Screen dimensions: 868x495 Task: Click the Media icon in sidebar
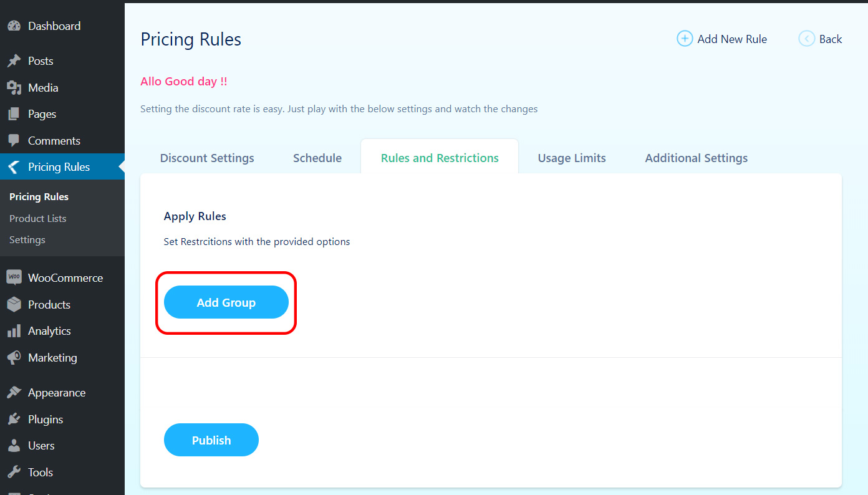coord(14,88)
